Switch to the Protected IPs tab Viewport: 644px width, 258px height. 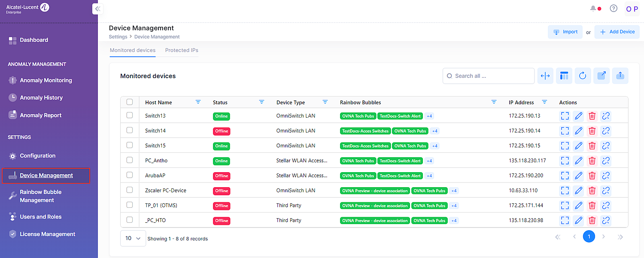click(x=181, y=50)
